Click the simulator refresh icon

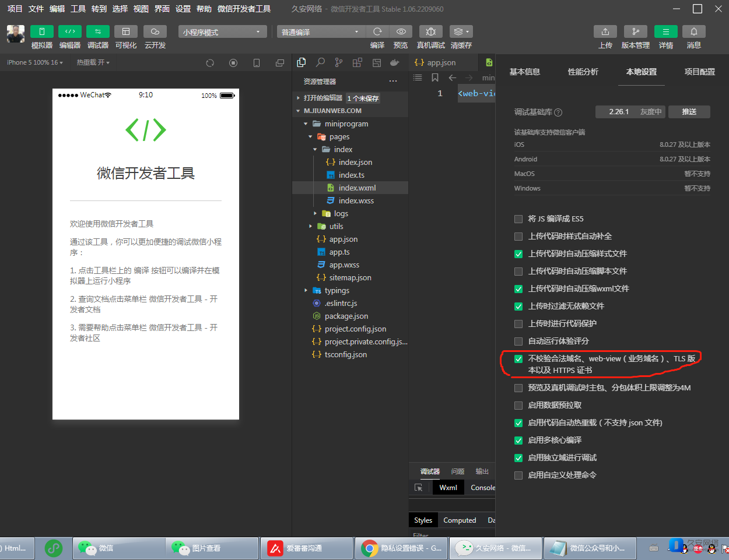click(210, 63)
